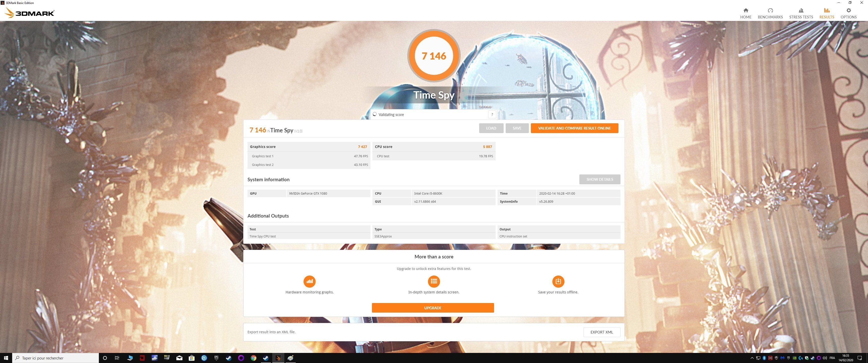Click the SystemInfo version v5.26.809
The image size is (868, 363).
[x=546, y=202]
